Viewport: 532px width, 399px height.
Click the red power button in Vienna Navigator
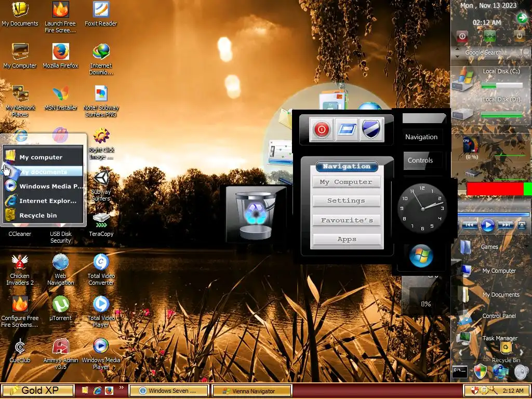point(321,129)
